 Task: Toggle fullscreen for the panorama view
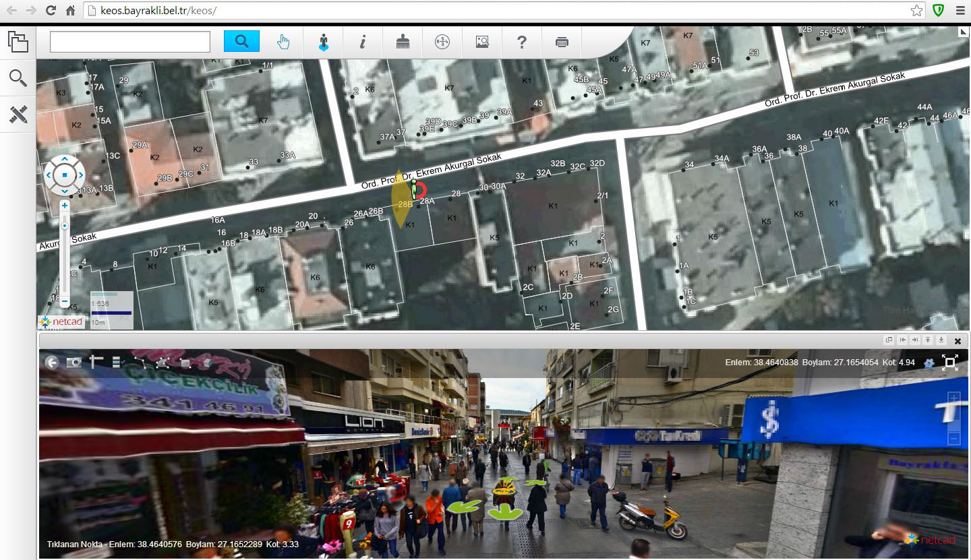[x=951, y=363]
